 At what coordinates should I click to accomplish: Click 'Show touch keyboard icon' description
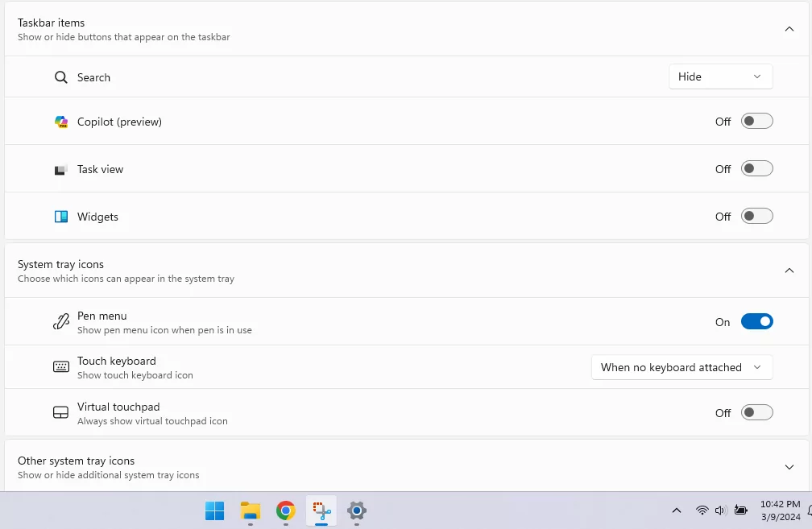(x=135, y=375)
